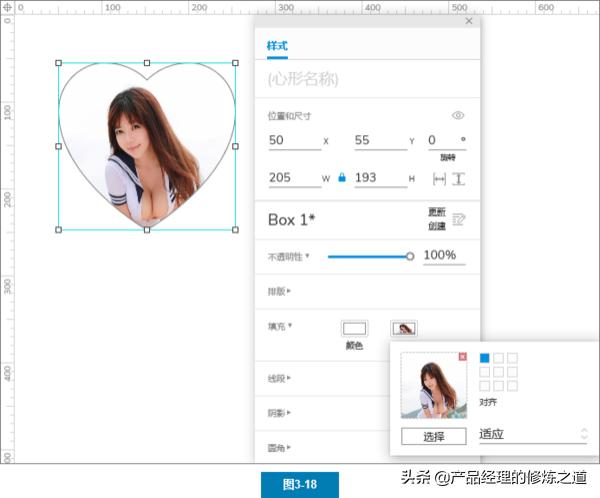Screen dimensions: 600x498
Task: Switch to the 样式 tab
Action: 277,46
